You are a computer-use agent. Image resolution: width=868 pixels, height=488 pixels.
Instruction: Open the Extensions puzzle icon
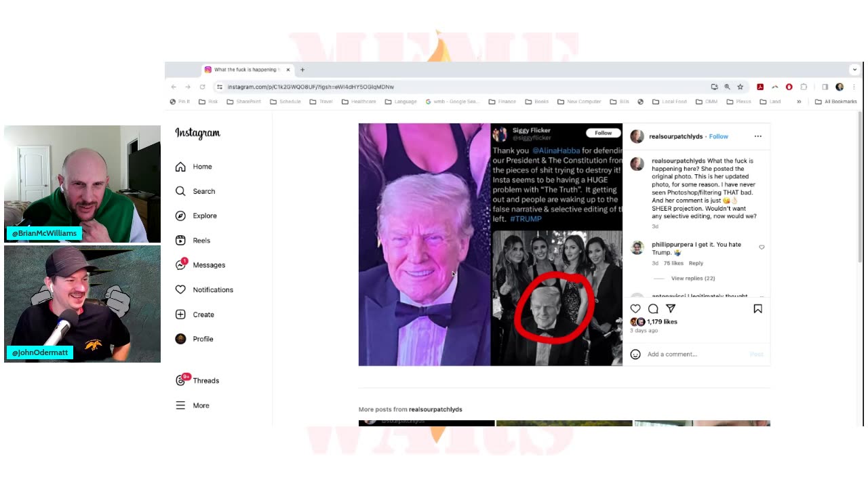click(804, 87)
